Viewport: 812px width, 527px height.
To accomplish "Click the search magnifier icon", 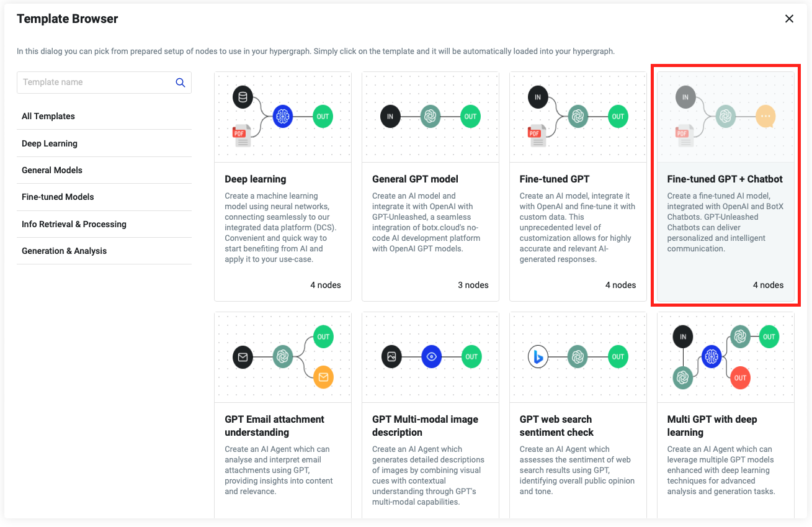I will [x=181, y=83].
